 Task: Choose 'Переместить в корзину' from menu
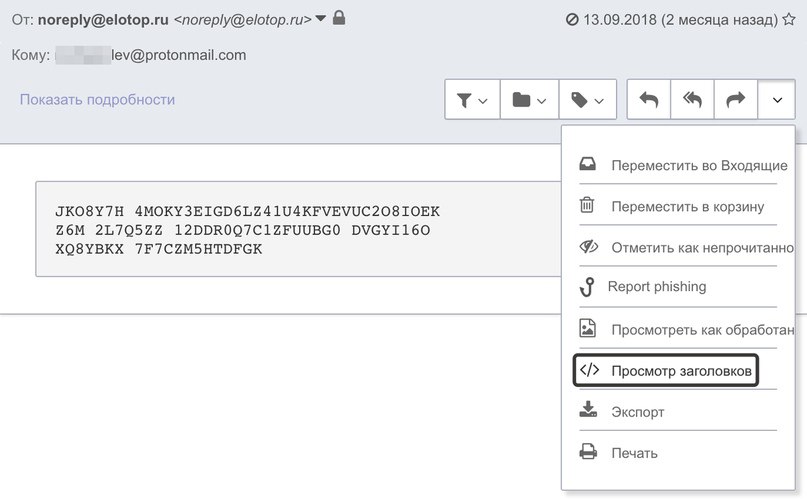673,206
